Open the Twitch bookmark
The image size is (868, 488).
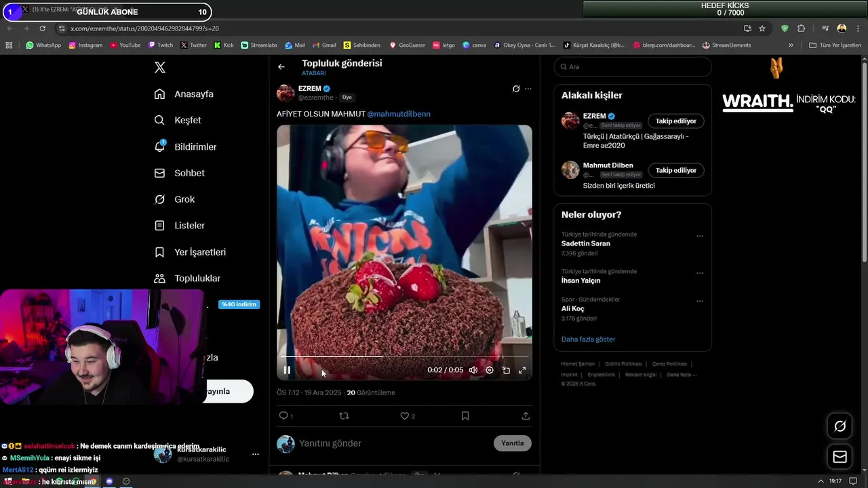tap(161, 45)
